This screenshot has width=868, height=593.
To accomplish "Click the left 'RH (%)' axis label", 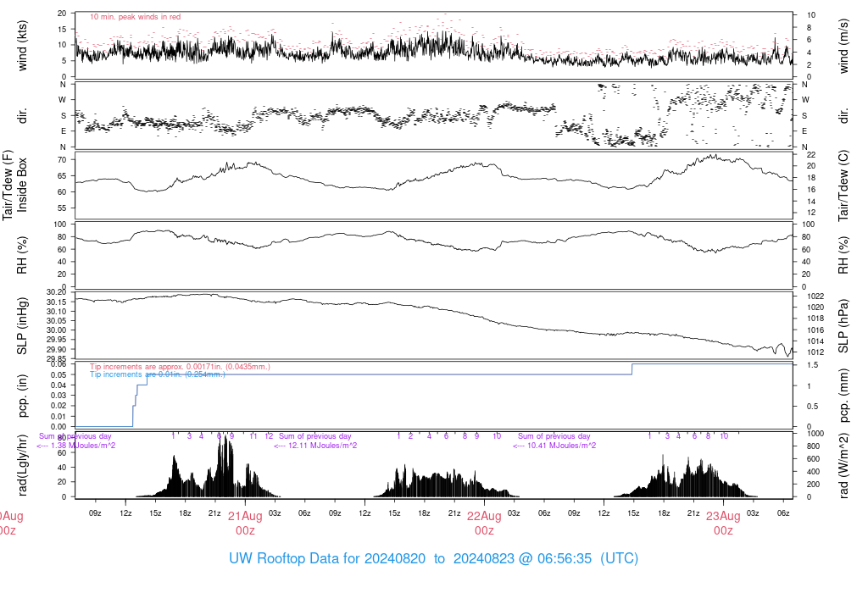I will pos(22,255).
